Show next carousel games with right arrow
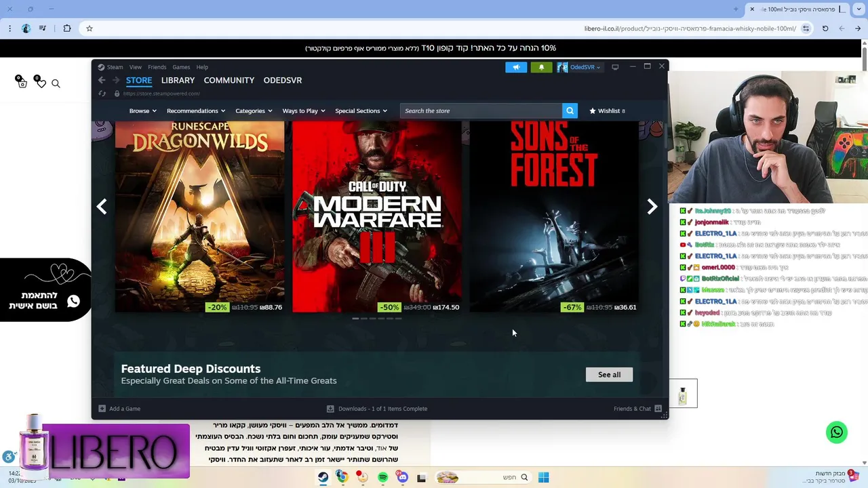868x488 pixels. point(652,207)
